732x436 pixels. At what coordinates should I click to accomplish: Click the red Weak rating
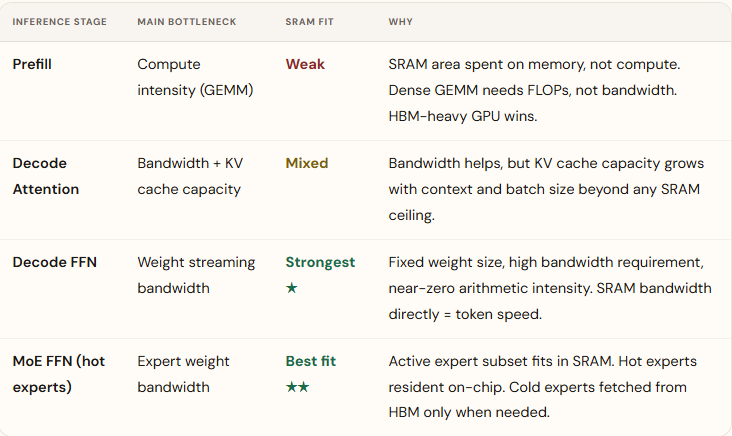pos(305,64)
